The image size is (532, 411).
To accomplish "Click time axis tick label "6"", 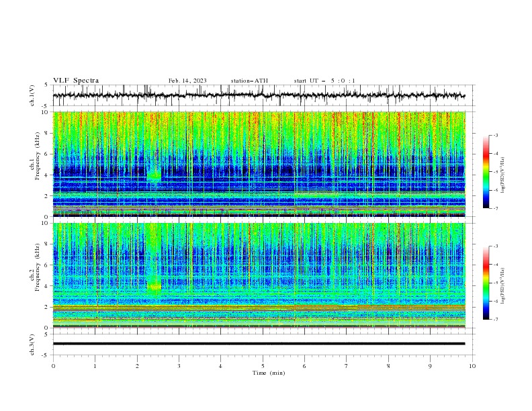I will coord(304,366).
